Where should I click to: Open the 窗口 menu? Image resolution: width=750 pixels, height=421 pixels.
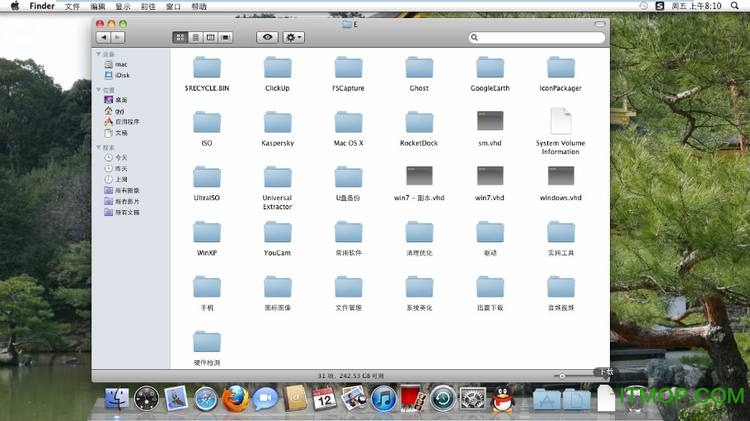(173, 6)
